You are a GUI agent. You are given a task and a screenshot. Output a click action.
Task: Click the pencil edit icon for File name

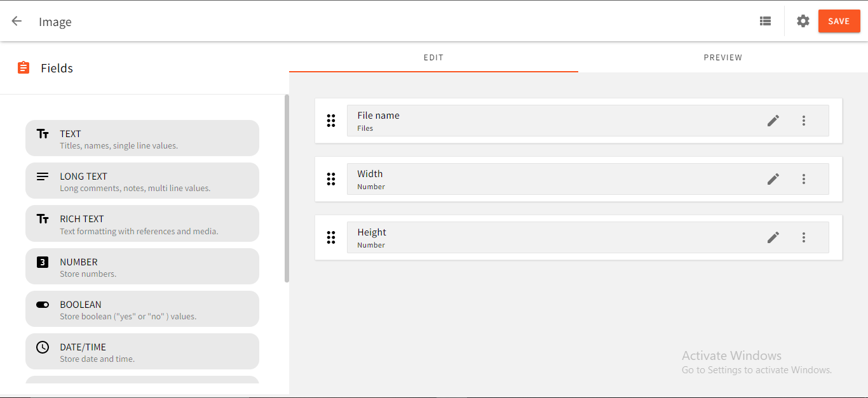tap(773, 121)
